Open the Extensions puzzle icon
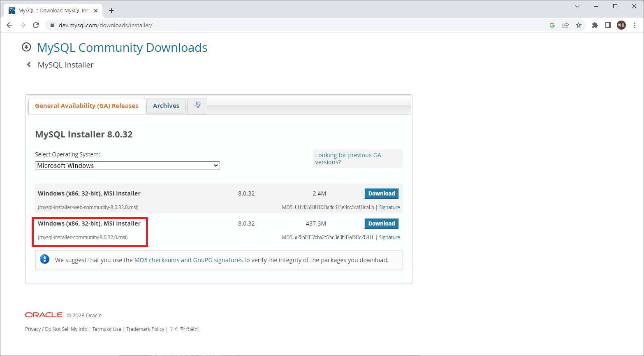Image resolution: width=644 pixels, height=356 pixels. point(595,25)
